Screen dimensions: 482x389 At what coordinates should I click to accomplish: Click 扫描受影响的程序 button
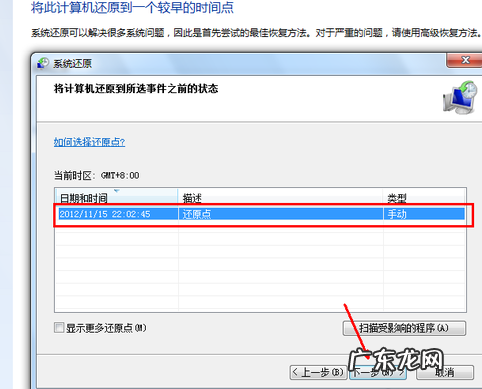(404, 328)
